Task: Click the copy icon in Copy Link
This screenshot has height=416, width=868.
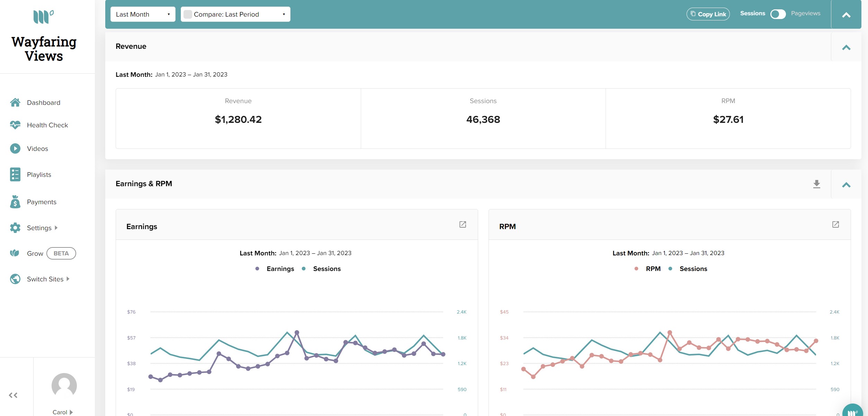Action: (693, 14)
